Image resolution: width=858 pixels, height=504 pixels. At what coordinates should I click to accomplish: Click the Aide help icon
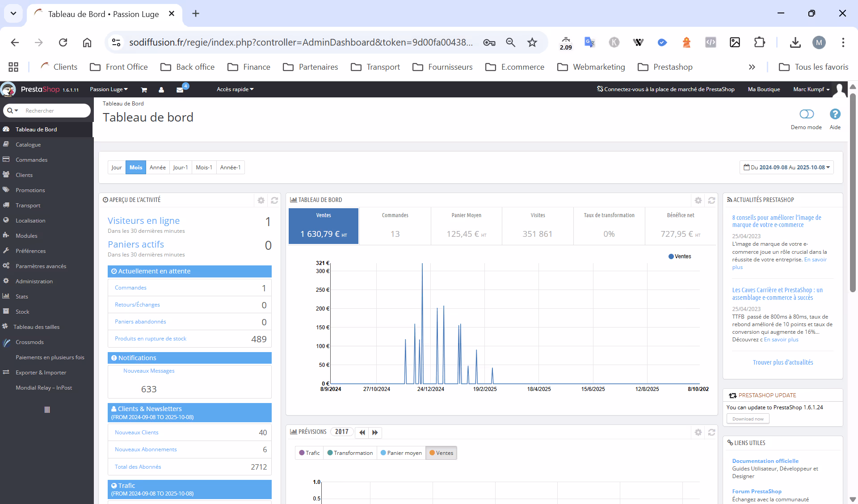(835, 114)
